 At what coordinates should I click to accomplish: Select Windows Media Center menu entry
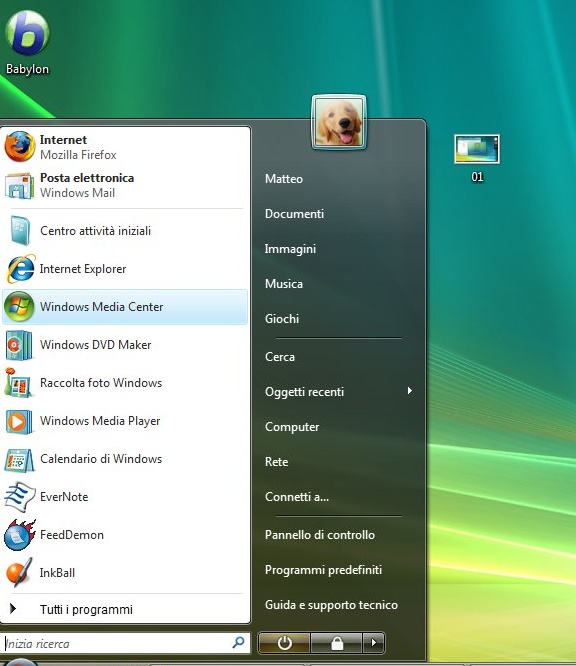125,307
